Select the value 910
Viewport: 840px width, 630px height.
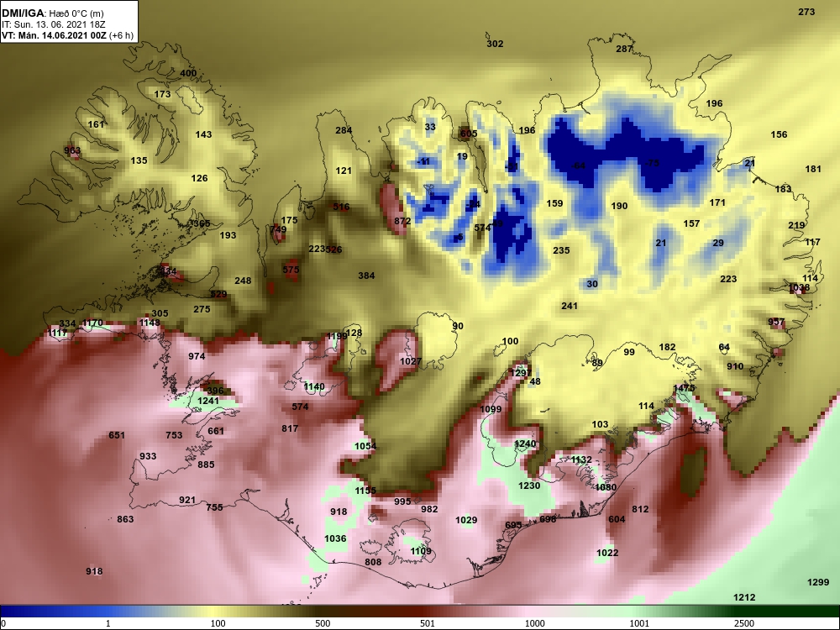click(735, 366)
